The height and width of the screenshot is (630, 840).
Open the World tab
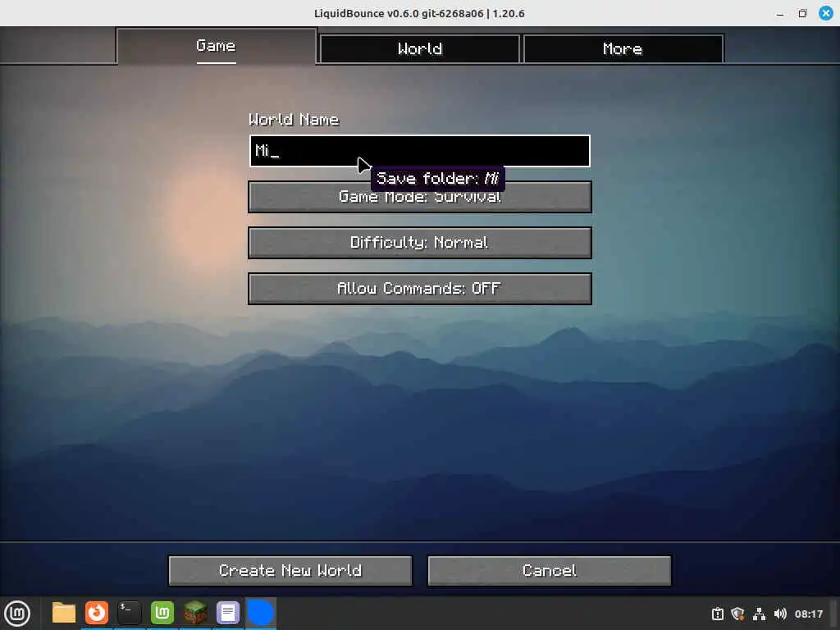tap(419, 48)
